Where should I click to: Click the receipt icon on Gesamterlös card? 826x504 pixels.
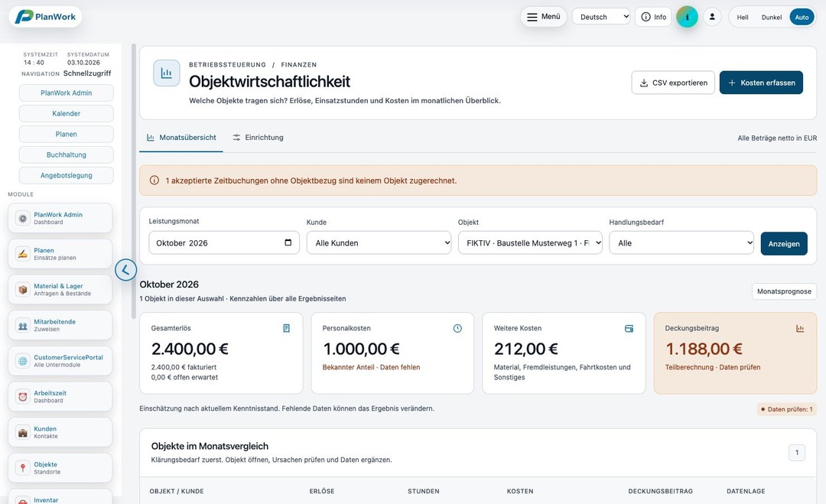pyautogui.click(x=287, y=328)
